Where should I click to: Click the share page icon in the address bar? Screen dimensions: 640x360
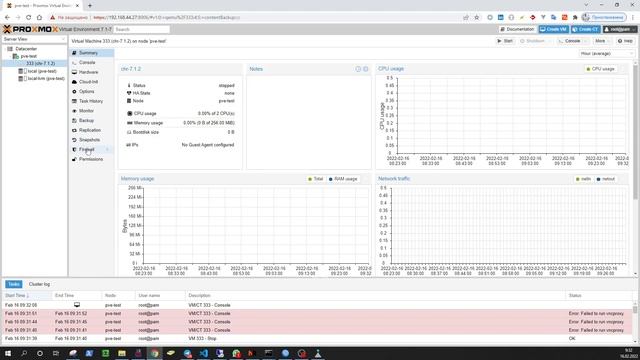tap(466, 18)
